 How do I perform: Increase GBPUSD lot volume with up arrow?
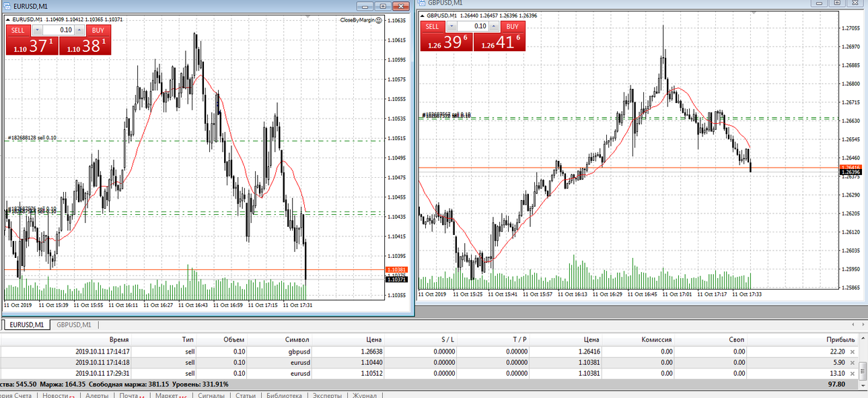(495, 26)
